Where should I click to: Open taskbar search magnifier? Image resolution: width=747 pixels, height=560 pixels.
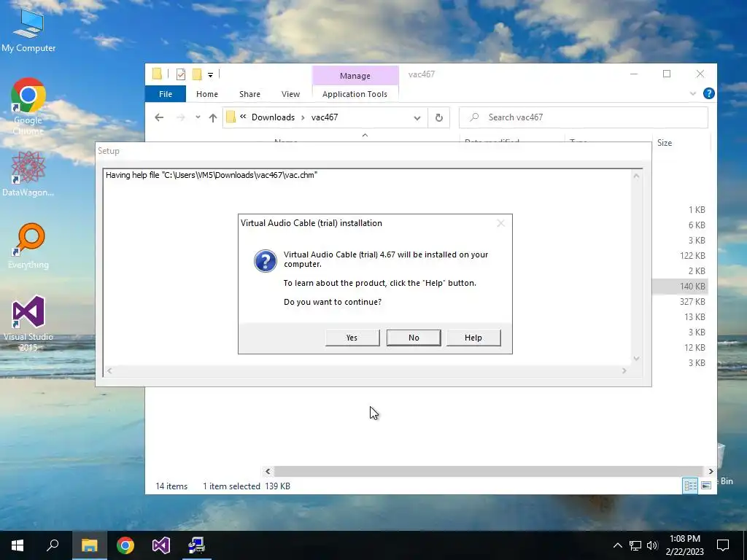[x=53, y=545]
